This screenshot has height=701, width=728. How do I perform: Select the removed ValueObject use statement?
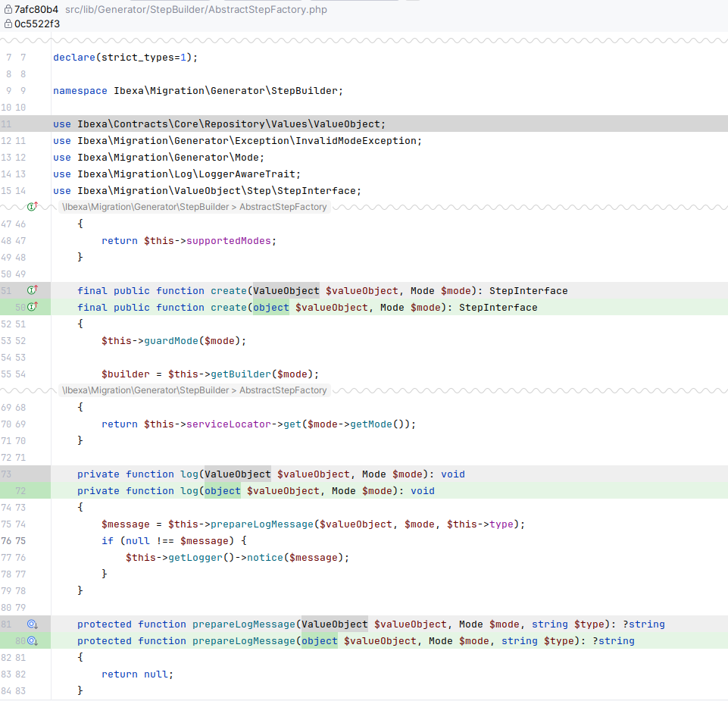click(220, 124)
